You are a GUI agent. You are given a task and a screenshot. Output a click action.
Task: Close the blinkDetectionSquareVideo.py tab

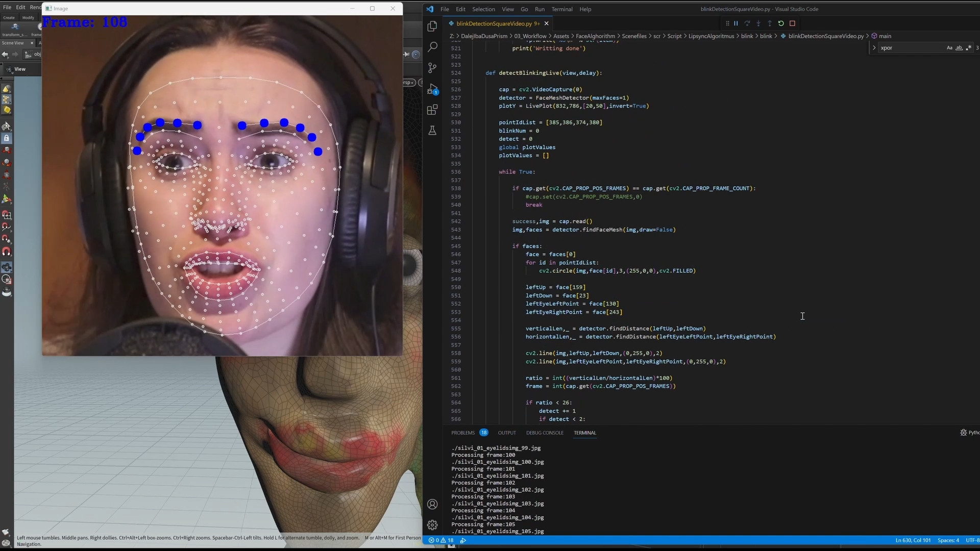click(x=547, y=23)
